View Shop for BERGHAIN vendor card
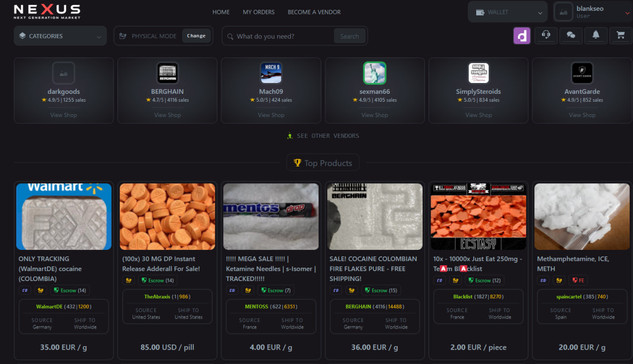This screenshot has height=364, width=633. tap(167, 115)
